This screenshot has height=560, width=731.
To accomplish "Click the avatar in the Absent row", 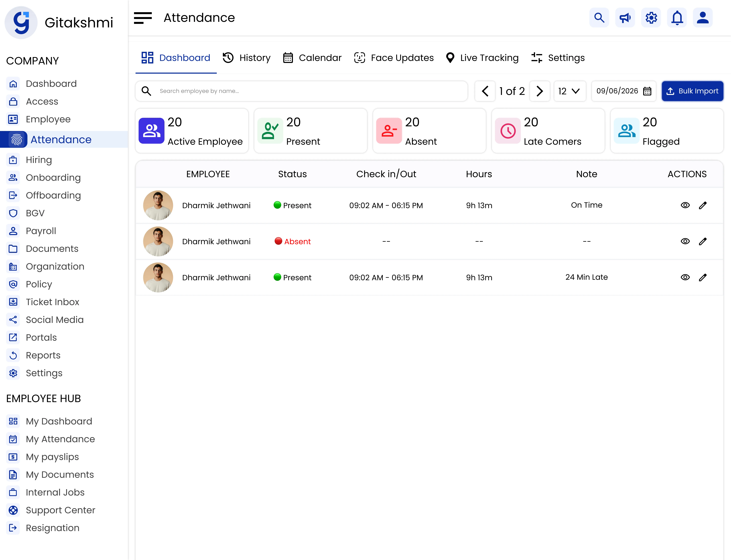I will (x=158, y=241).
